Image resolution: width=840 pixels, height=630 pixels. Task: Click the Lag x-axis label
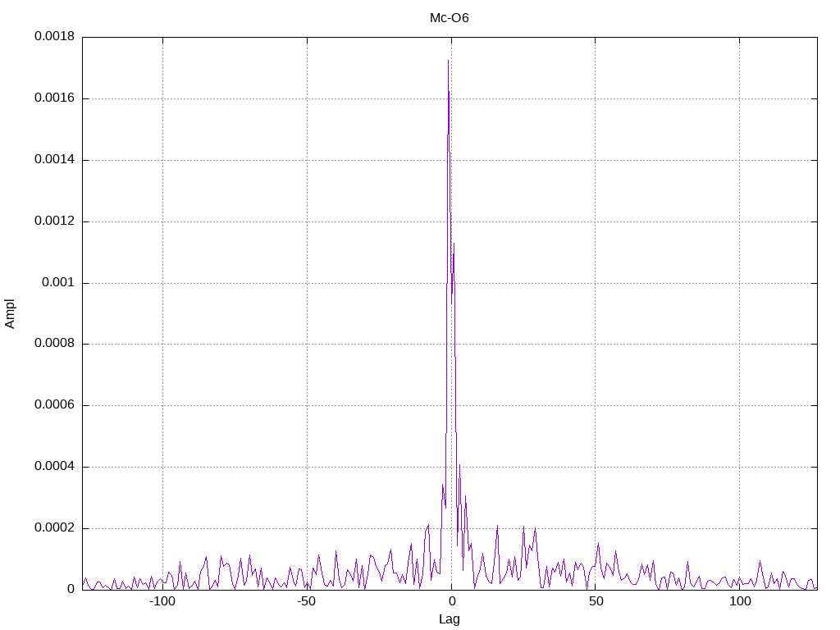pyautogui.click(x=449, y=619)
